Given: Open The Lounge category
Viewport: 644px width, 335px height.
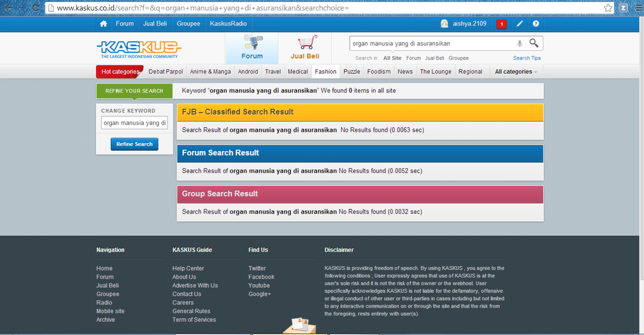Looking at the screenshot, I should pyautogui.click(x=436, y=71).
